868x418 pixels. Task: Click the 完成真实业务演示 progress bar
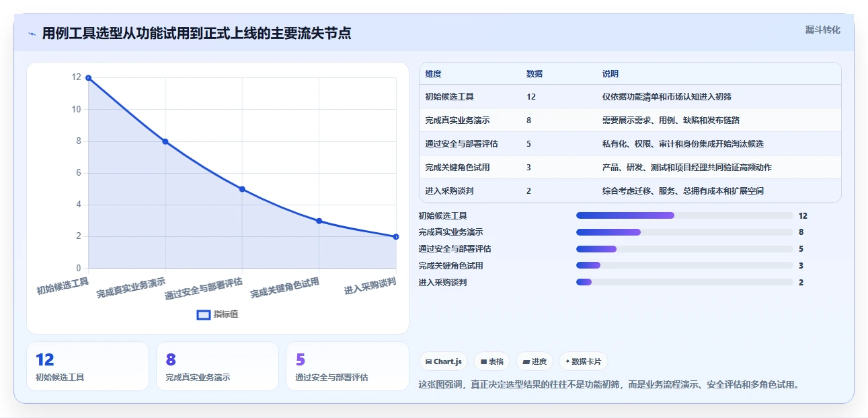coord(684,232)
